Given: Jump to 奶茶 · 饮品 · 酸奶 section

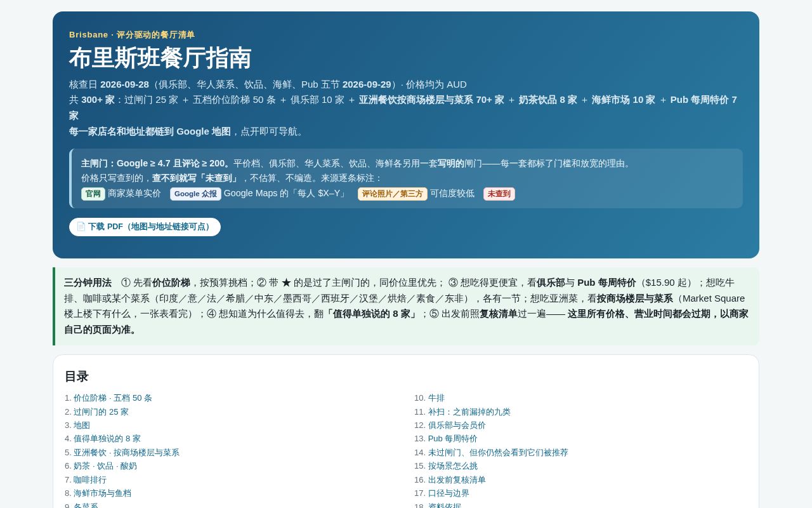Looking at the screenshot, I should pyautogui.click(x=105, y=466).
